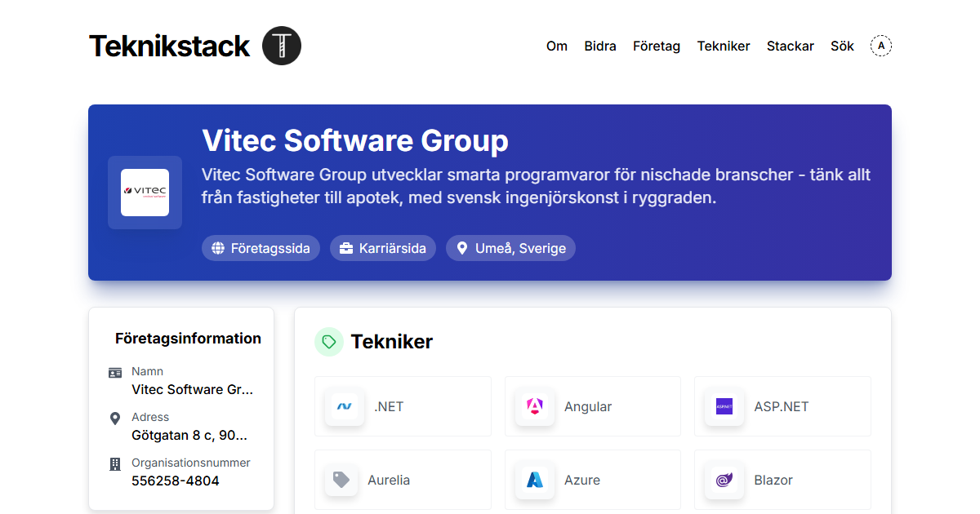Open the Företag navigation item

click(x=657, y=46)
